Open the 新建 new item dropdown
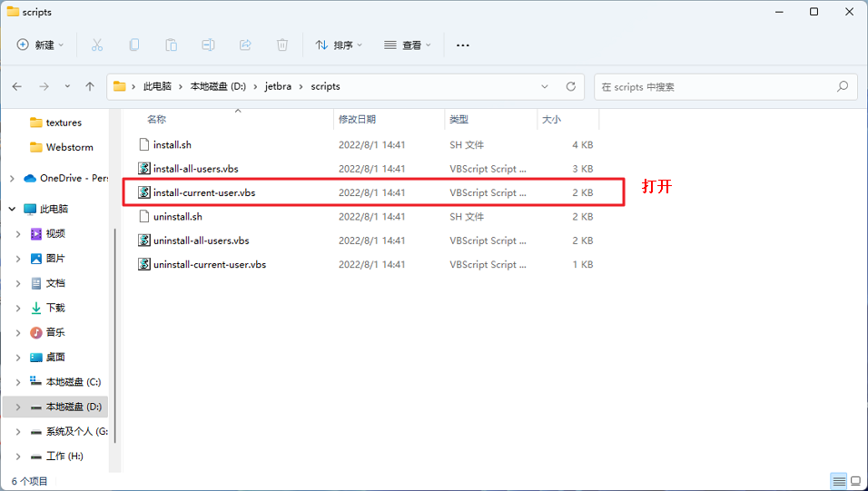 pos(41,44)
